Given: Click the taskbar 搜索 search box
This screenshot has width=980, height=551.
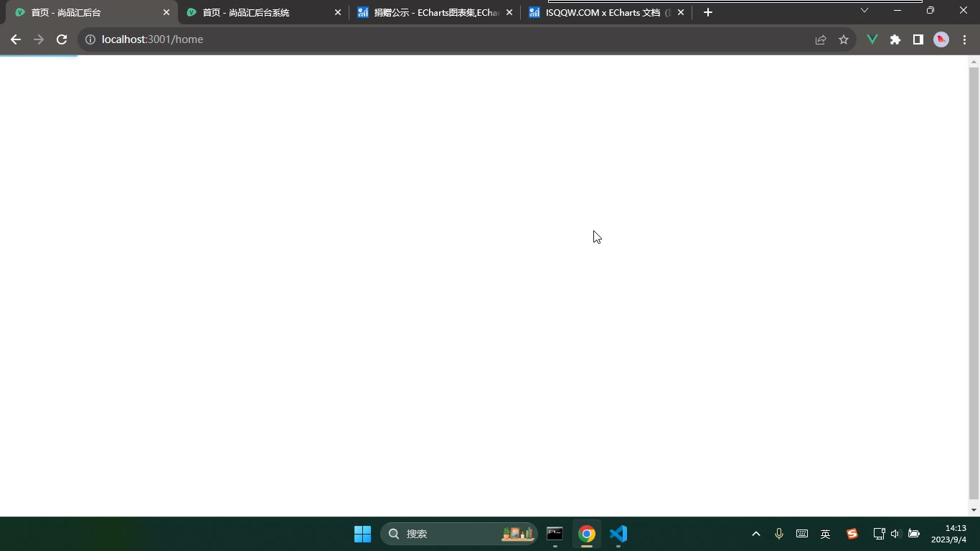Looking at the screenshot, I should click(x=459, y=534).
